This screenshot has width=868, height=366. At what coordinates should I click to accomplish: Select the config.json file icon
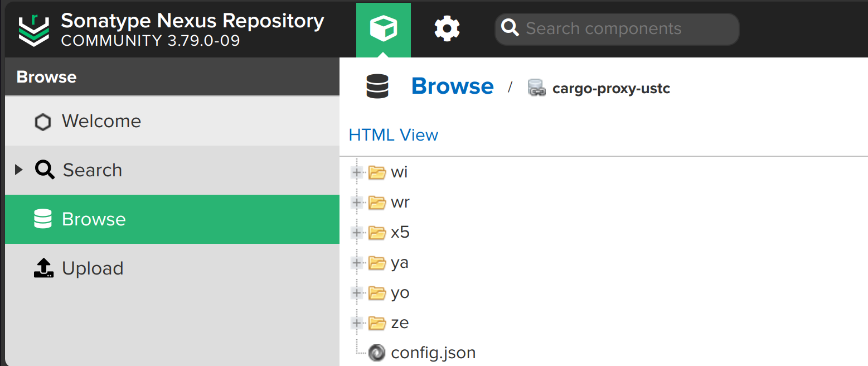377,353
